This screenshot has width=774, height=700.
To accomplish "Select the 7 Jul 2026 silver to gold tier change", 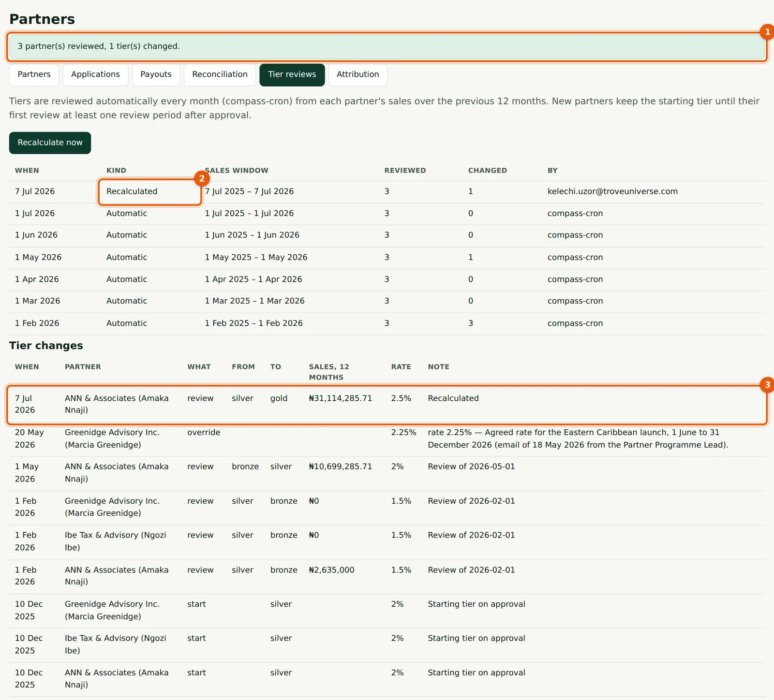I will [387, 405].
